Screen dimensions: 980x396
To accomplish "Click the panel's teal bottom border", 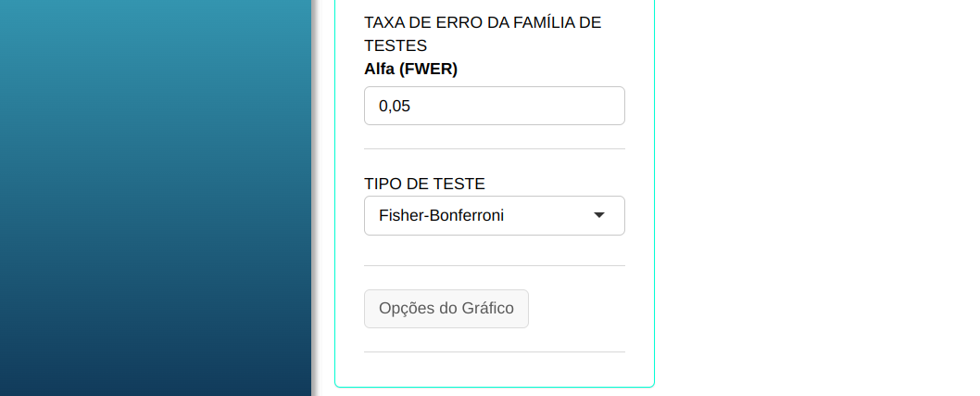I will 494,386.
